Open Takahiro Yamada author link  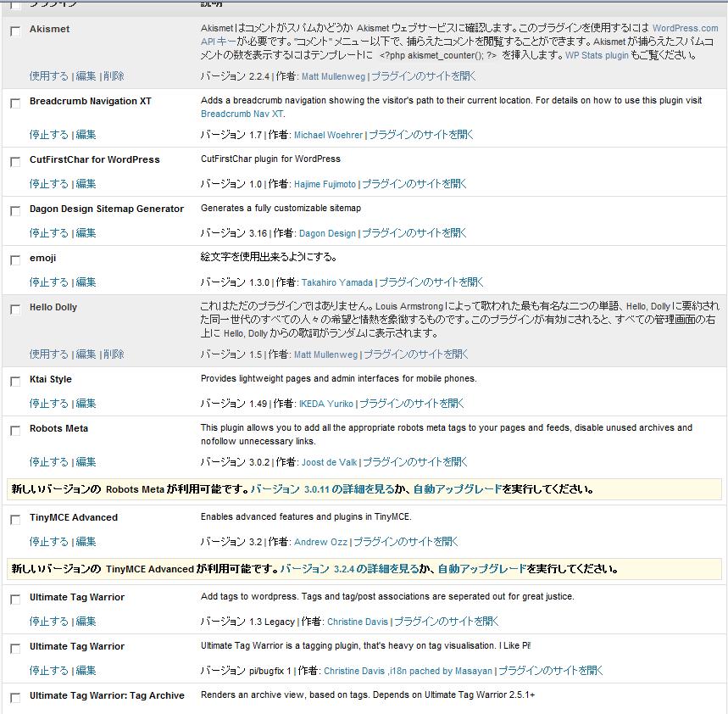pyautogui.click(x=337, y=283)
